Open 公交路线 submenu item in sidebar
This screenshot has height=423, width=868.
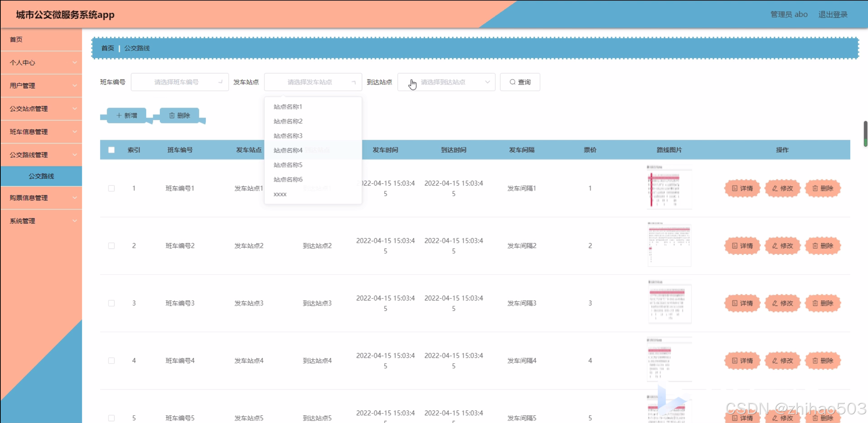point(41,176)
